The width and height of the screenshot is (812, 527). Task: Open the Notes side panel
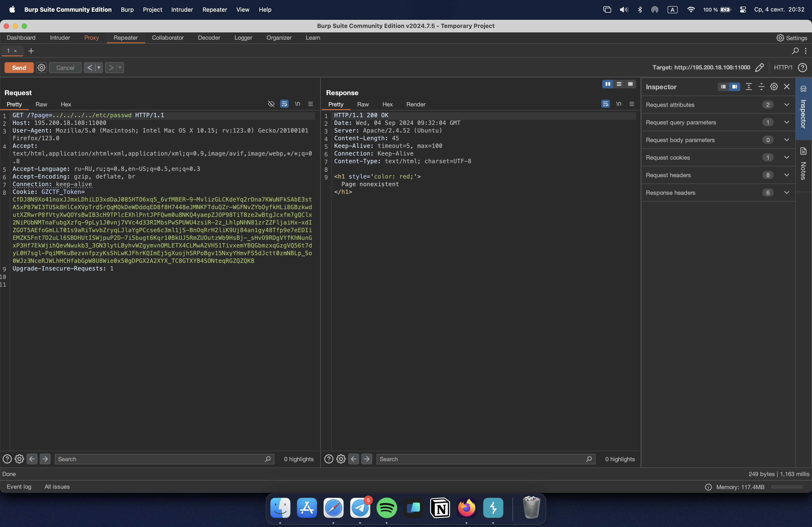coord(803,164)
